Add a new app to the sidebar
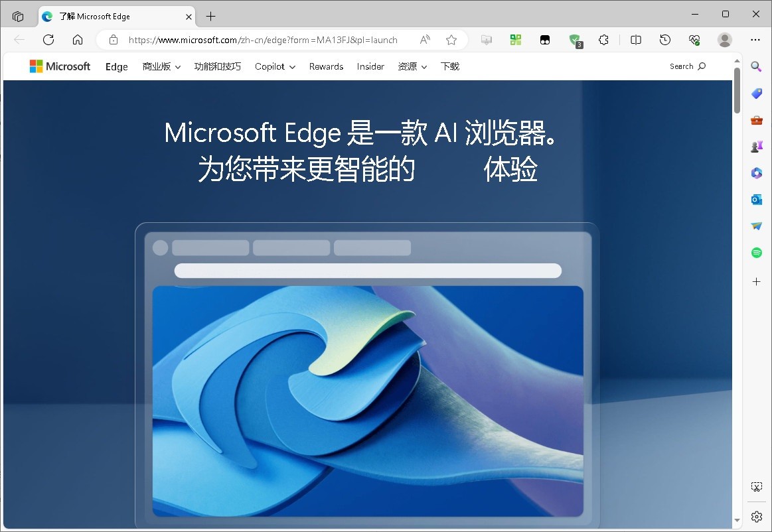772x532 pixels. 756,281
